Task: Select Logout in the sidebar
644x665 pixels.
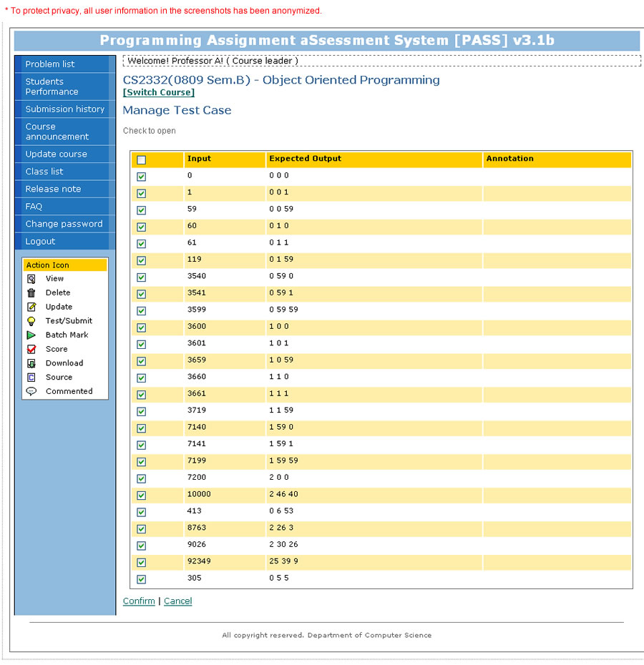Action: tap(40, 242)
